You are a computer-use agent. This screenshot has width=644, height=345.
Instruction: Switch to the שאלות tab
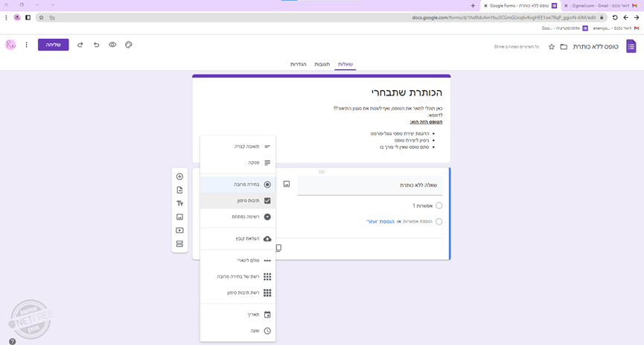point(345,64)
